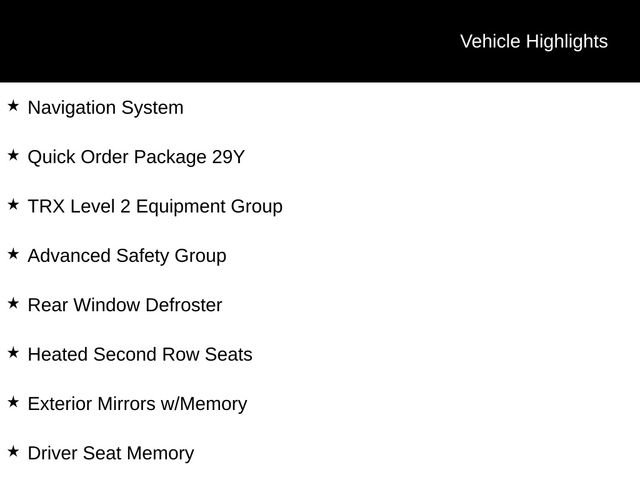Open the TRX Level 2 Equipment Group item

(x=155, y=207)
